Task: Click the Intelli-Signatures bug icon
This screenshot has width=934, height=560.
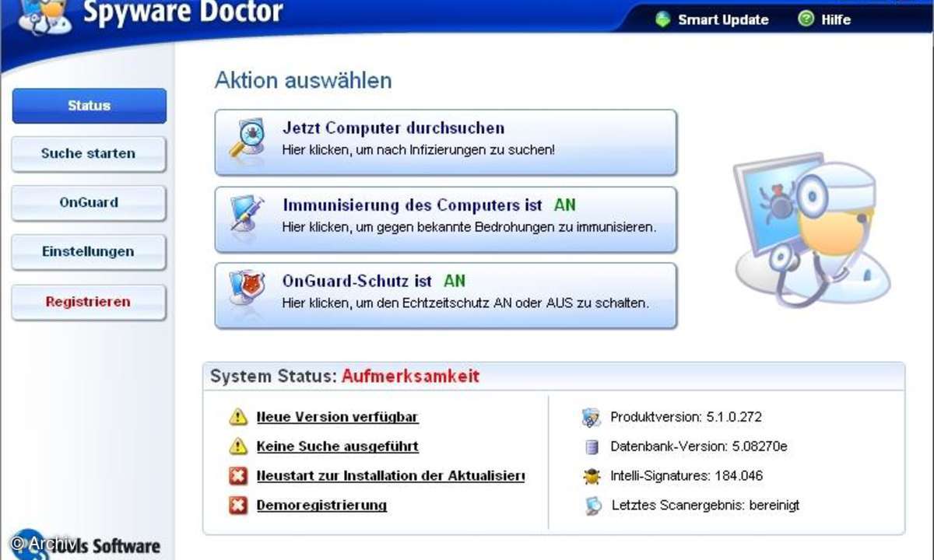Action: pyautogui.click(x=592, y=476)
